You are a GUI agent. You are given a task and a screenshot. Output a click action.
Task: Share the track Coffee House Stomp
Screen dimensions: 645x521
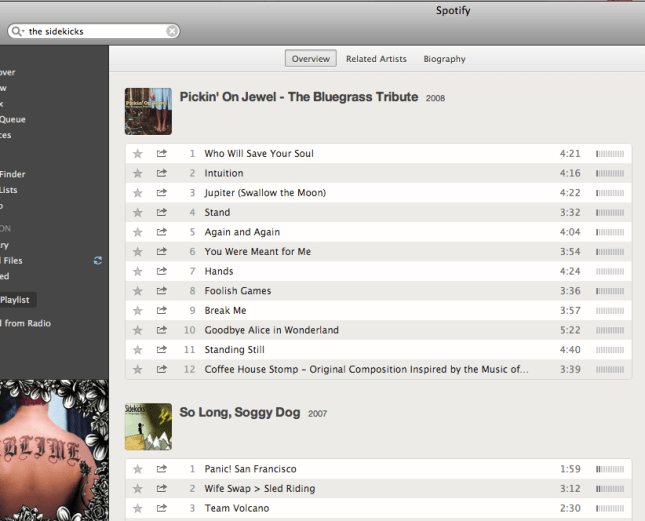pos(162,369)
